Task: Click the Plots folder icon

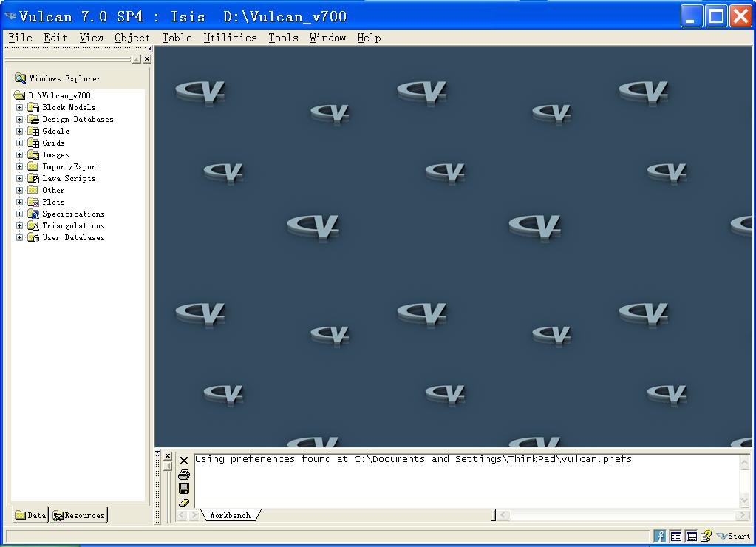Action: [x=33, y=202]
